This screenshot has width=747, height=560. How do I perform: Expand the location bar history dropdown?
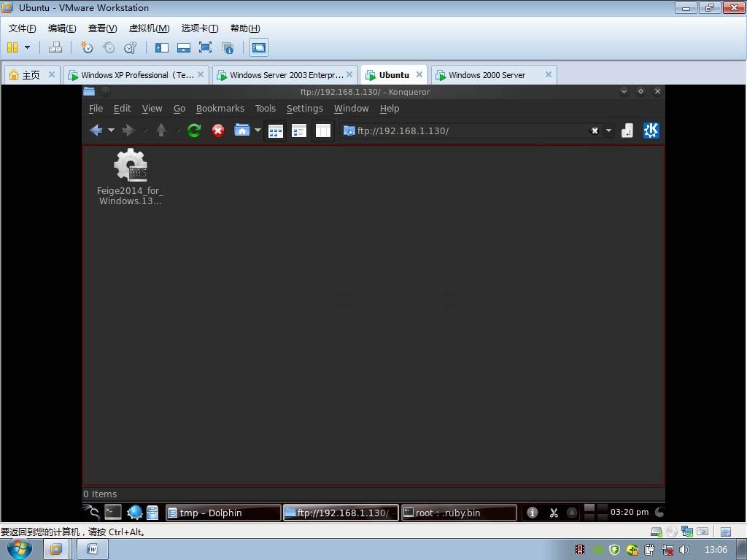tap(608, 131)
